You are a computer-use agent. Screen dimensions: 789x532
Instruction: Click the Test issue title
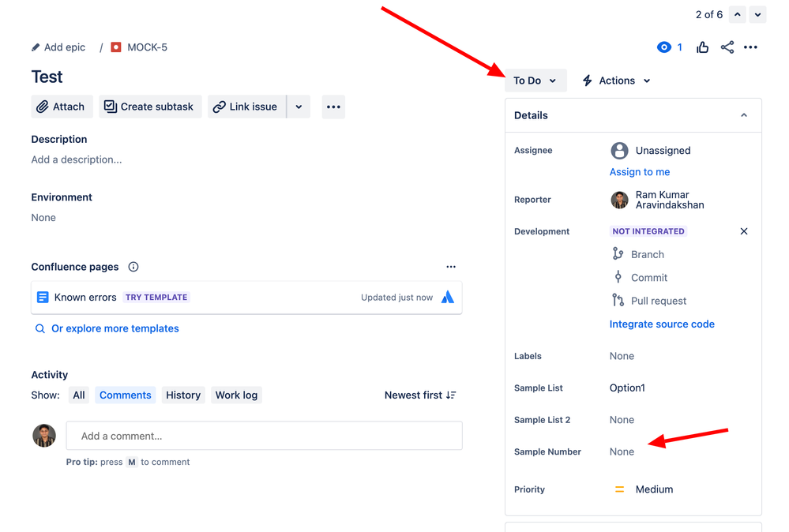point(47,77)
